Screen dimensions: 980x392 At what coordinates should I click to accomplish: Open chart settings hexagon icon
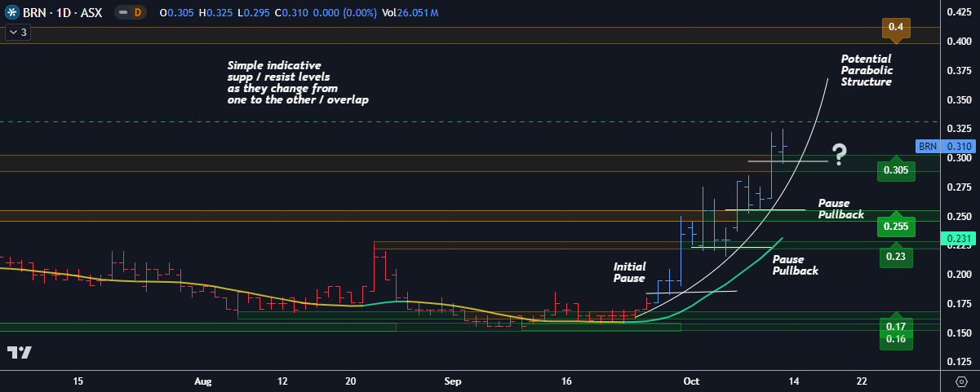pos(960,381)
